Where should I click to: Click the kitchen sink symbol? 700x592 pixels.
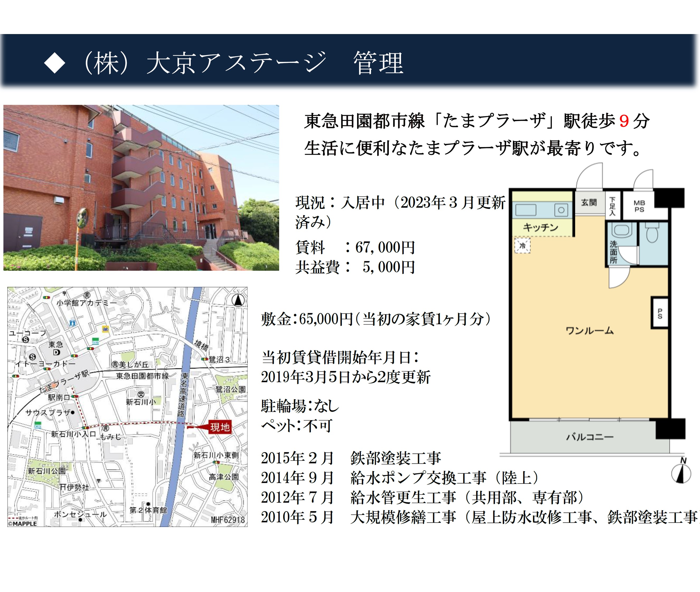tap(526, 210)
